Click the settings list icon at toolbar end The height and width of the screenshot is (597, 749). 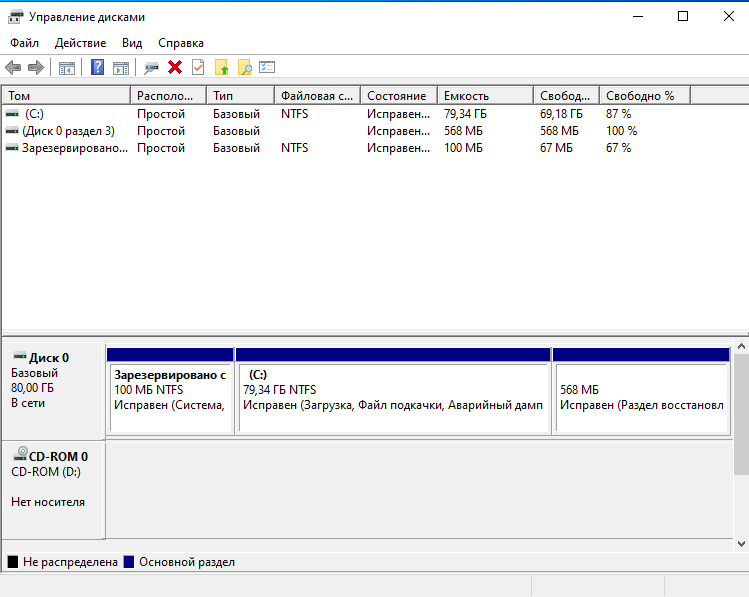pyautogui.click(x=267, y=67)
